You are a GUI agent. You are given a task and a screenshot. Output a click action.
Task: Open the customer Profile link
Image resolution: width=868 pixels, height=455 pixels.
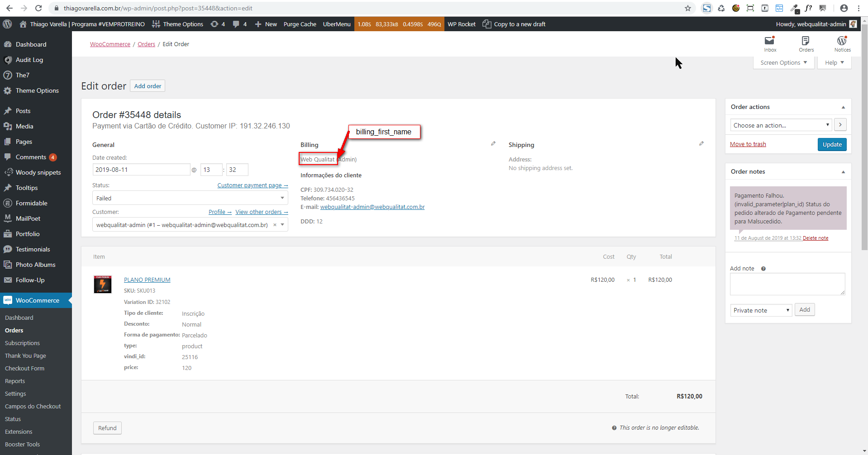coord(220,212)
